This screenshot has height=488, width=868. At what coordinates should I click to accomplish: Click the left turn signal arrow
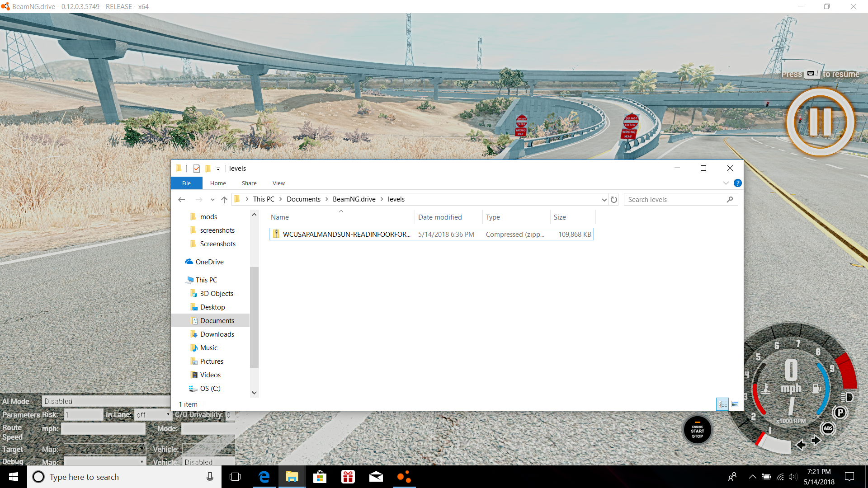click(x=801, y=445)
